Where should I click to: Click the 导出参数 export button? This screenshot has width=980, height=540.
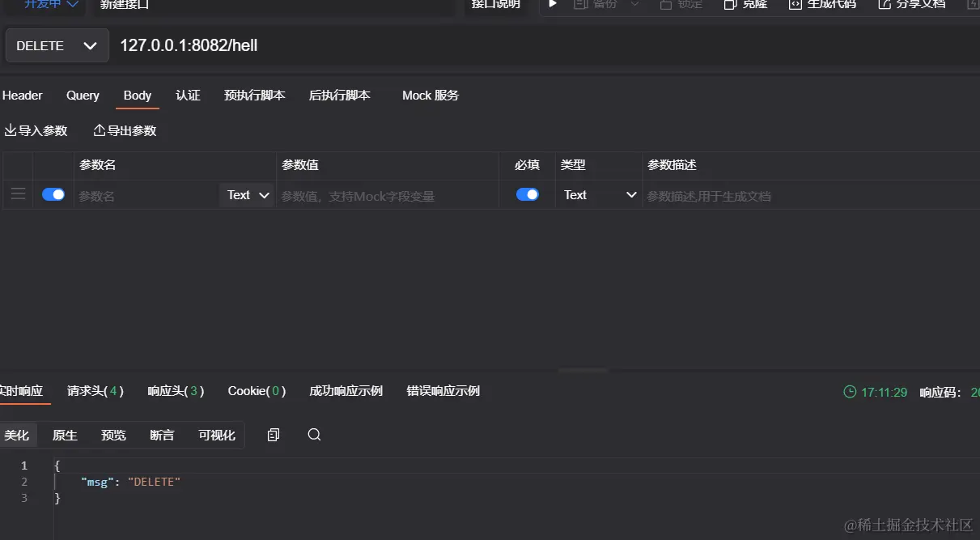(x=125, y=130)
